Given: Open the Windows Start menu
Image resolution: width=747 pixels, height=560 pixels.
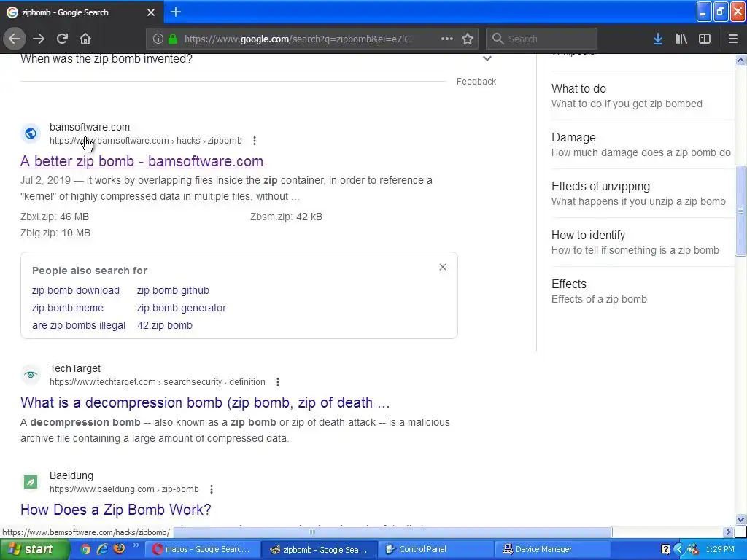Looking at the screenshot, I should tap(34, 549).
